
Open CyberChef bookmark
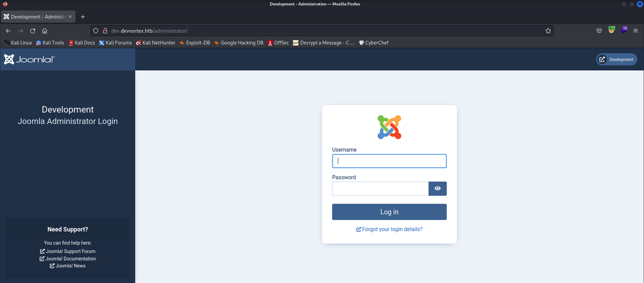373,42
